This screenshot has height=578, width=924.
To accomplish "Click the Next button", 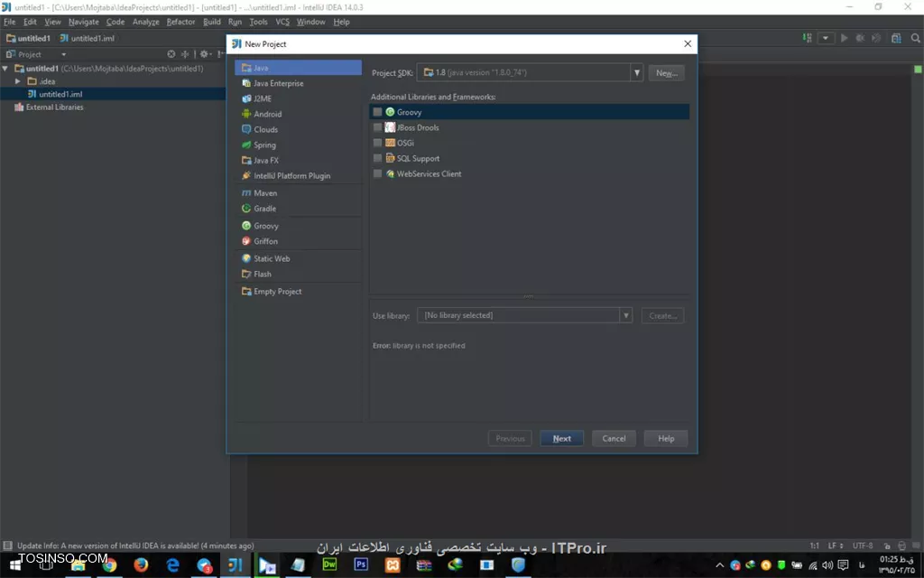I will [x=561, y=438].
